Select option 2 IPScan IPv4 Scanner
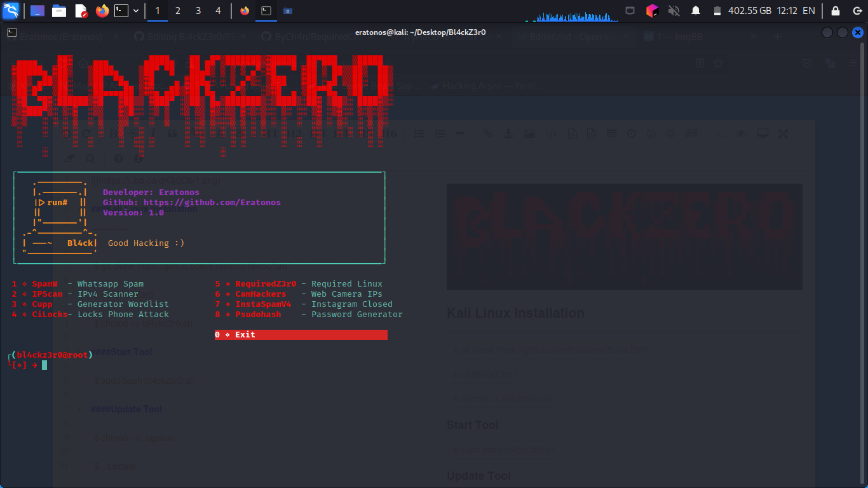Viewport: 868px width, 488px height. point(75,294)
